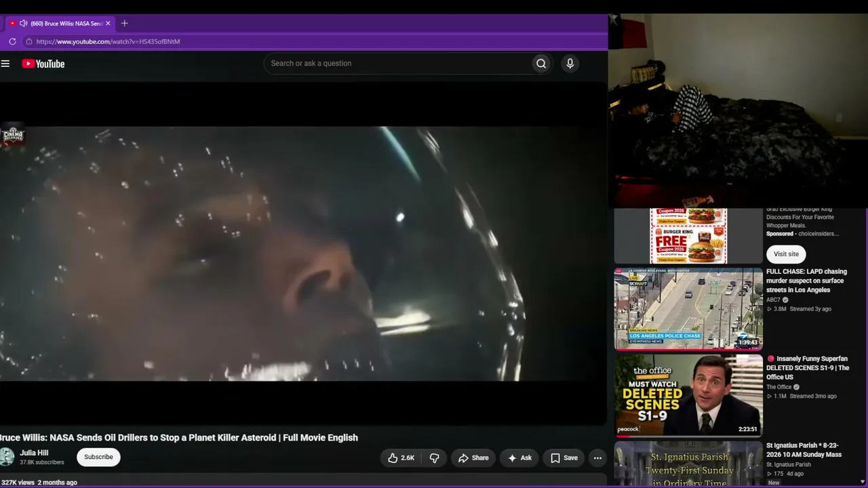Screen dimensions: 868x488
Task: Go to the YouTube home logo
Action: click(43, 64)
